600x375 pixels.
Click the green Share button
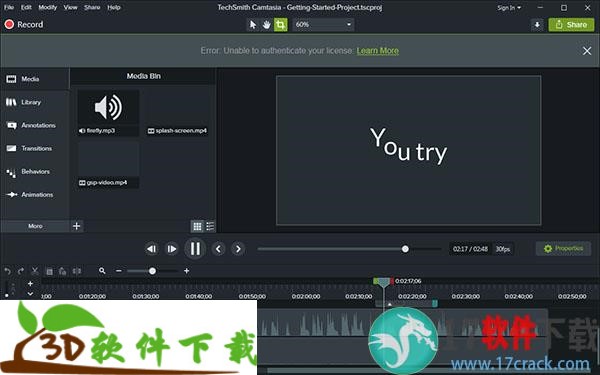point(571,24)
